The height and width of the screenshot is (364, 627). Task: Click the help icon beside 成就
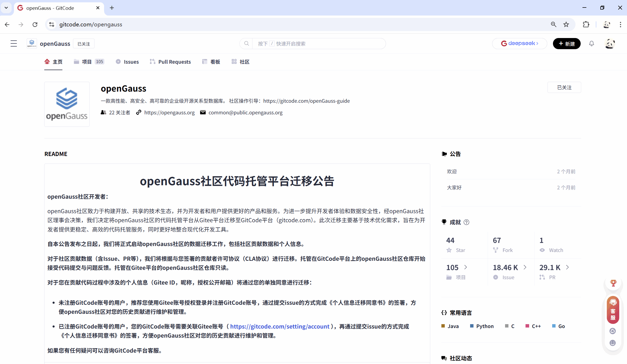coord(466,222)
